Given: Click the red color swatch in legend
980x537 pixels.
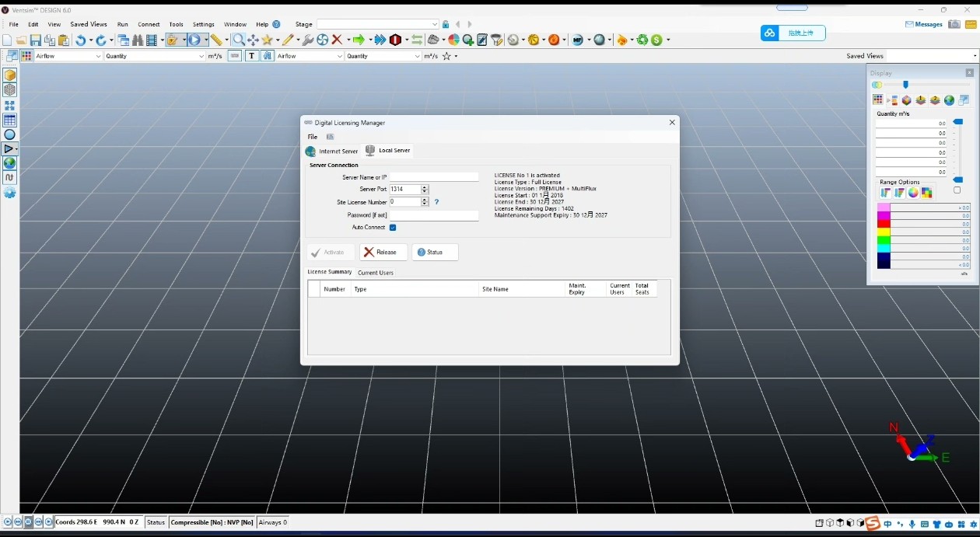Looking at the screenshot, I should tap(884, 224).
